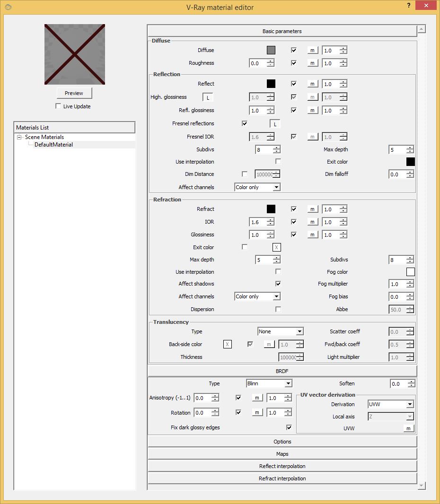Click the Diffuse gray color swatch
The image size is (440, 504).
[271, 50]
